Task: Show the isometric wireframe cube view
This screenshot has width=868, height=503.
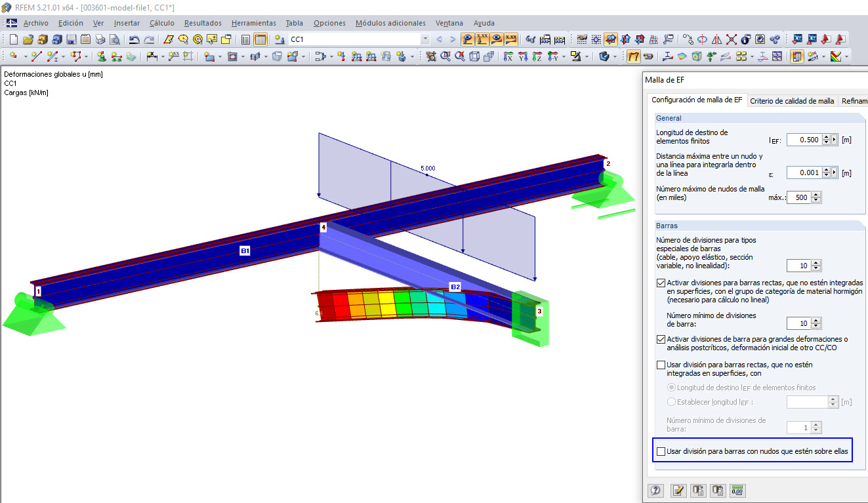Action: 474,56
